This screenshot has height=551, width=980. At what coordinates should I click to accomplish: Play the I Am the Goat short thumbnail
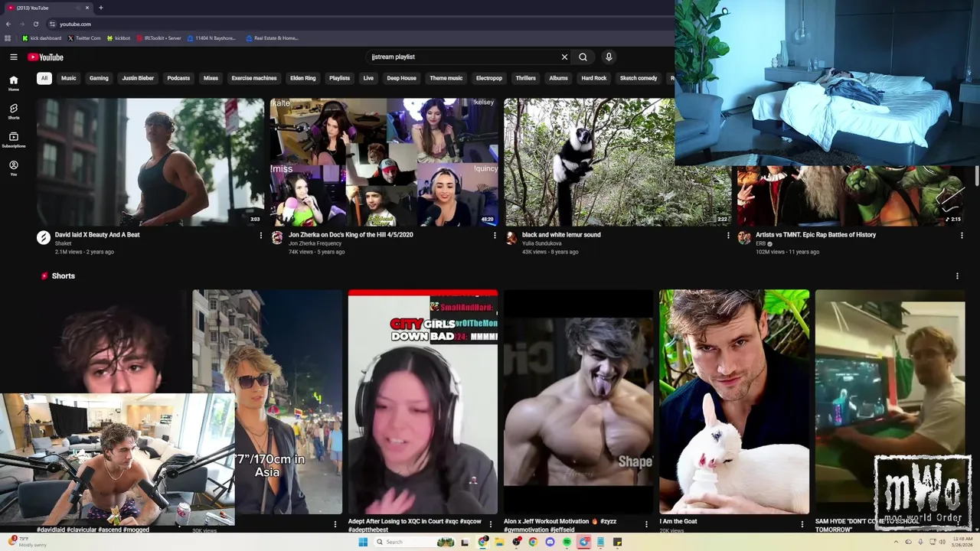tap(734, 402)
